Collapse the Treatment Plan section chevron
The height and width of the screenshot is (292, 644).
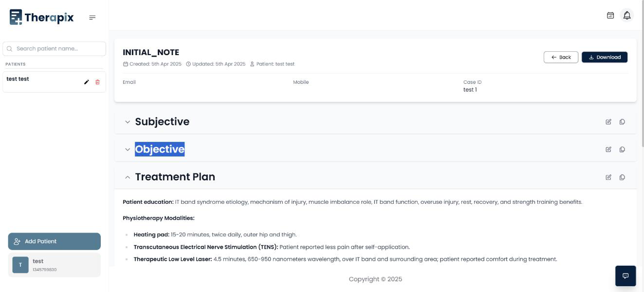click(x=128, y=177)
